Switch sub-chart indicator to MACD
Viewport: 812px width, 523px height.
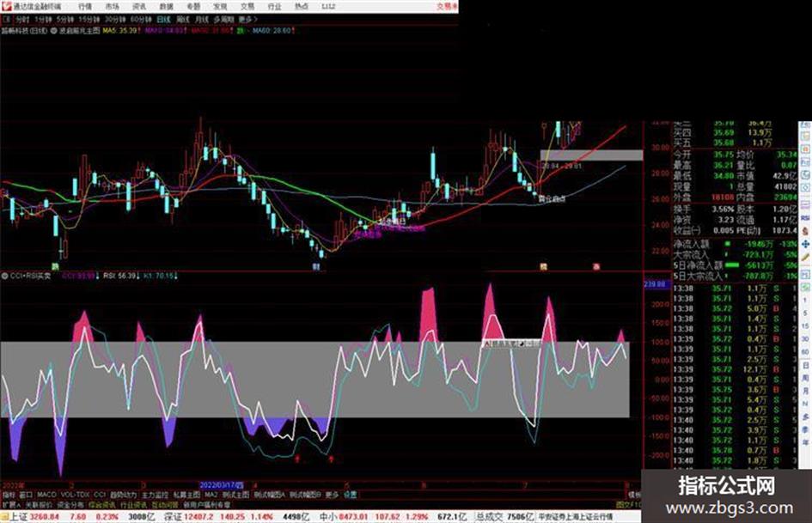(46, 495)
